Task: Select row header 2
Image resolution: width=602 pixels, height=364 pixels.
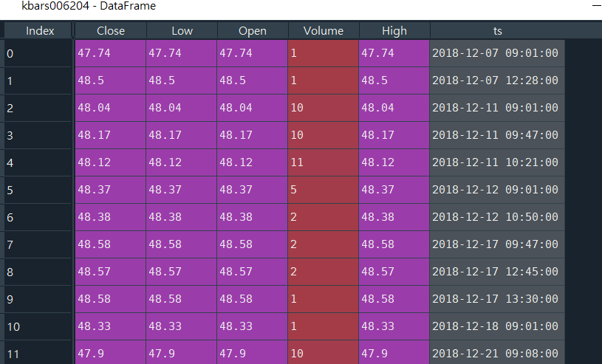Action: [x=38, y=108]
